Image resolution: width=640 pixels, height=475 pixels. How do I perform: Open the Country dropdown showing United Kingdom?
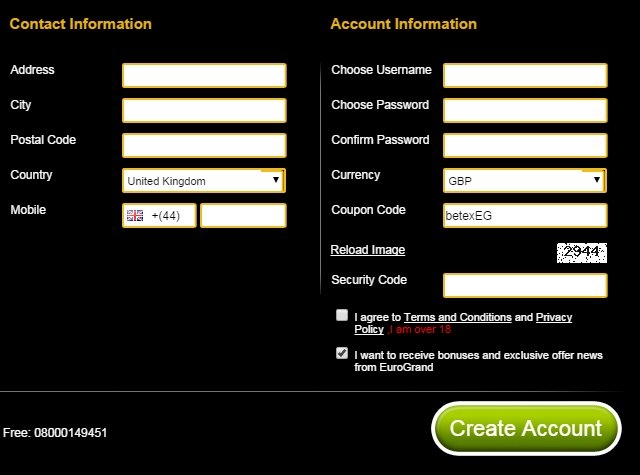204,180
